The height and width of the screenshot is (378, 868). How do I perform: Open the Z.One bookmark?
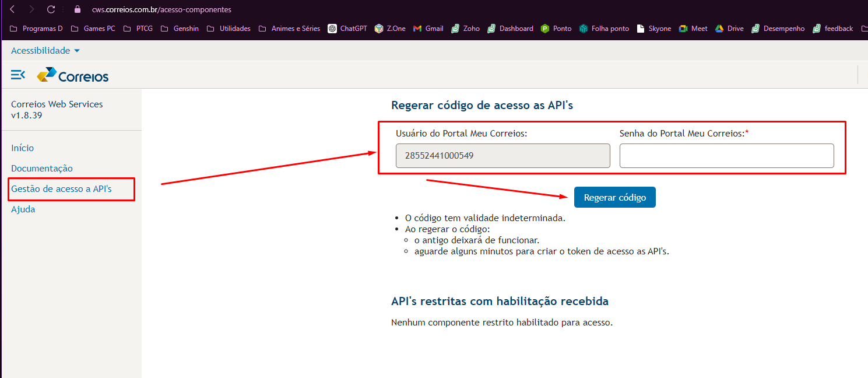click(x=390, y=28)
